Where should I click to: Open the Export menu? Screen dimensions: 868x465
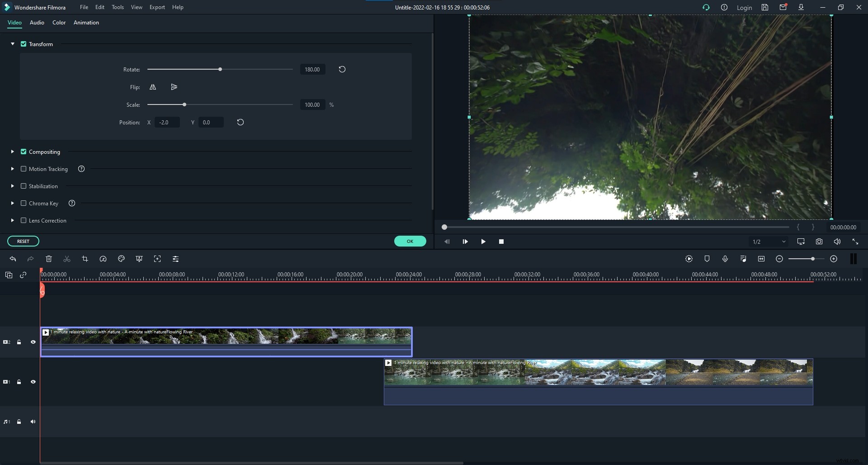(x=157, y=7)
